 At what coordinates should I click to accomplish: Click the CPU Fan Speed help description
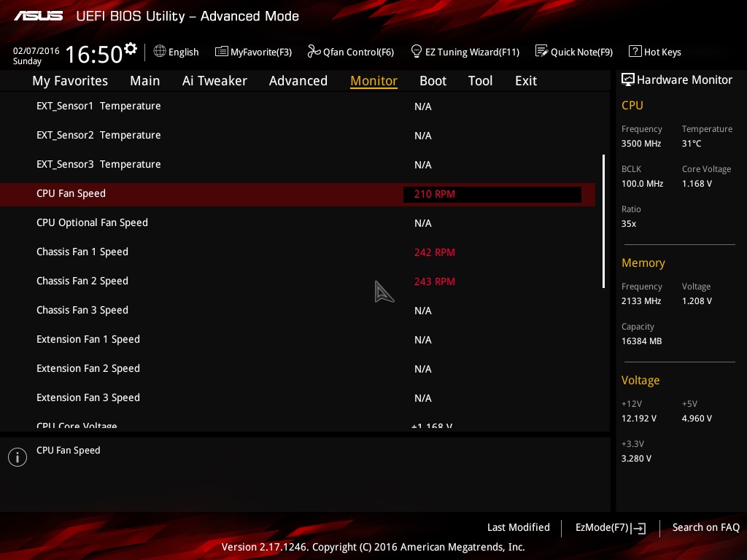tap(68, 451)
